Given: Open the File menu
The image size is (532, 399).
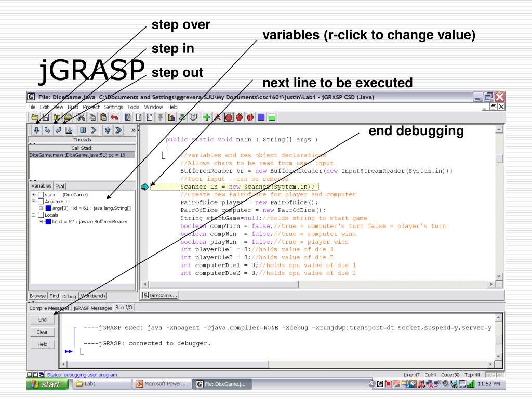Looking at the screenshot, I should [x=32, y=107].
